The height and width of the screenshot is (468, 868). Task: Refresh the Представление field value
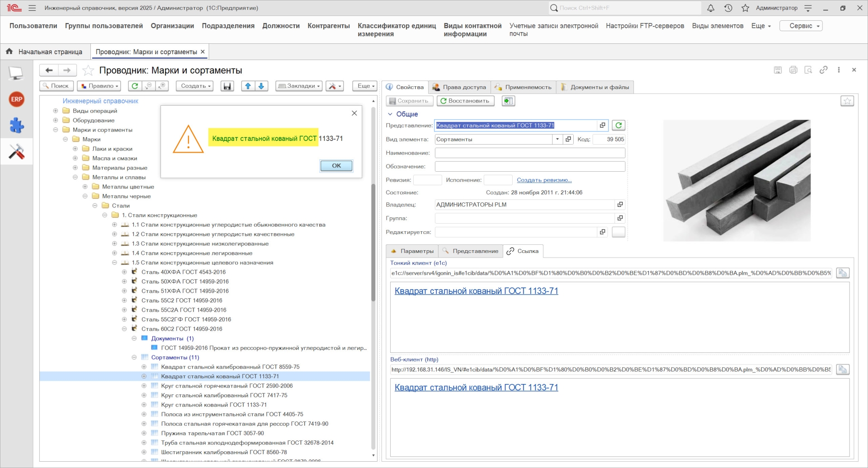(x=618, y=125)
